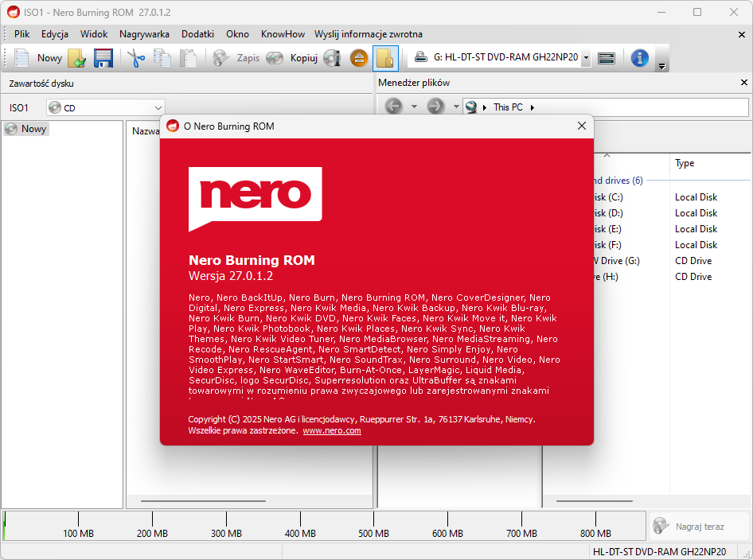This screenshot has width=753, height=560.
Task: Toggle the file browser panel icon
Action: tap(385, 58)
